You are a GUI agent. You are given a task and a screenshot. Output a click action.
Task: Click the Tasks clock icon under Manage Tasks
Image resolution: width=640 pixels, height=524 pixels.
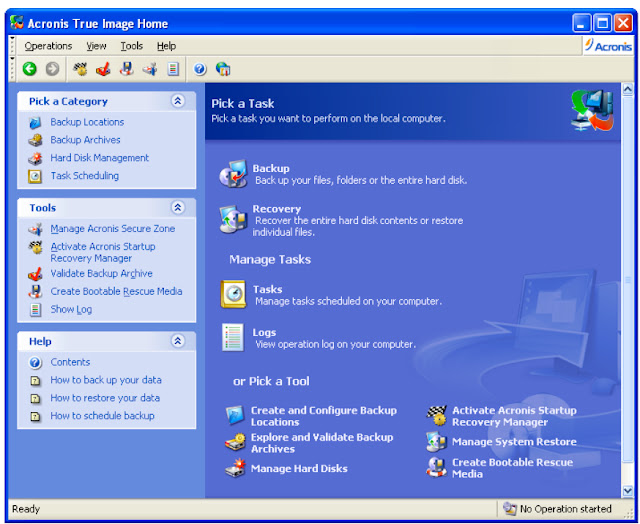click(x=233, y=294)
